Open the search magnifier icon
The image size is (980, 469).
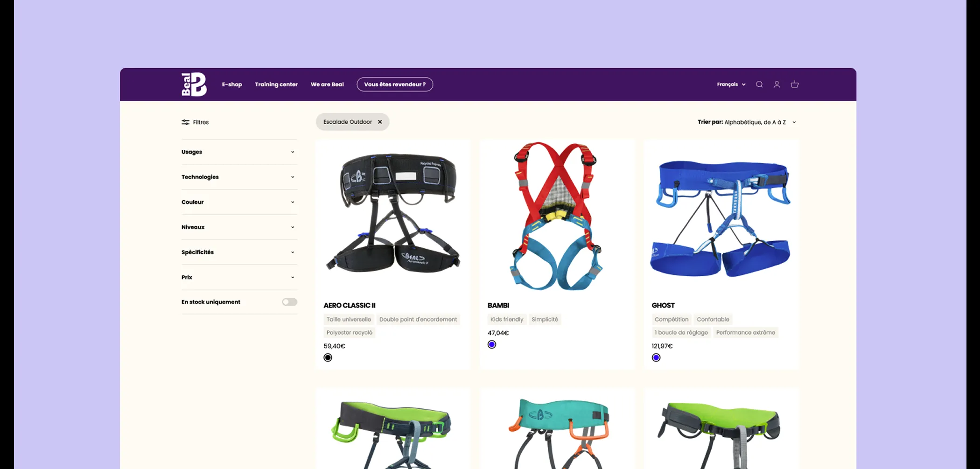click(759, 84)
